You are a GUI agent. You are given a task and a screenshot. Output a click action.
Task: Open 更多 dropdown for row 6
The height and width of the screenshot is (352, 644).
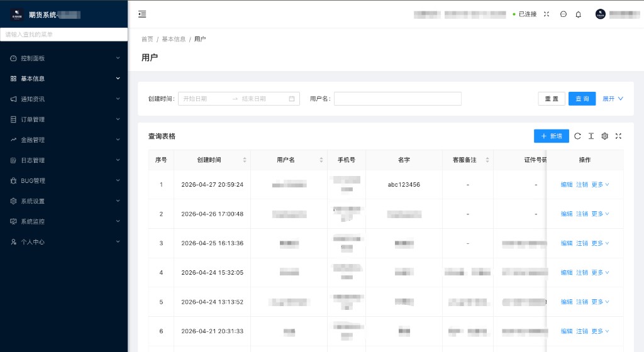point(600,331)
